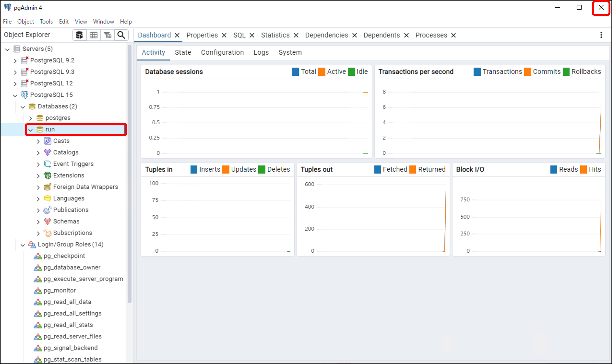
Task: Click the postgres database icon
Action: pos(40,118)
